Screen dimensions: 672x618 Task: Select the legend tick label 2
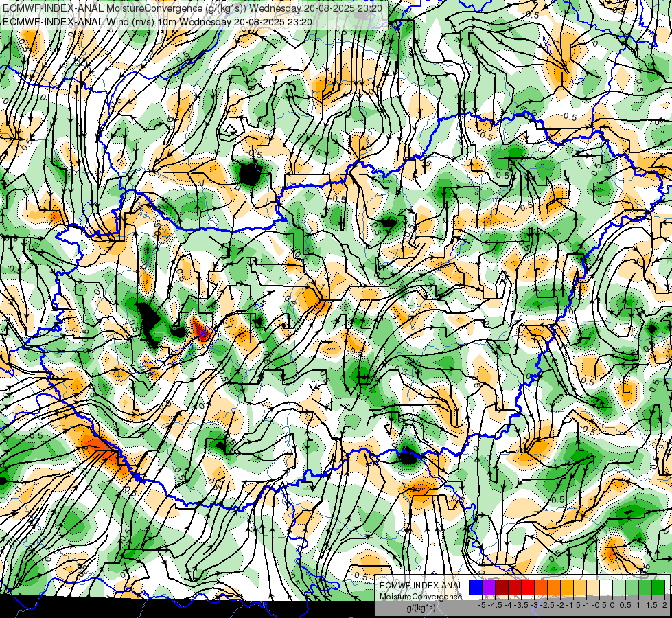664,605
